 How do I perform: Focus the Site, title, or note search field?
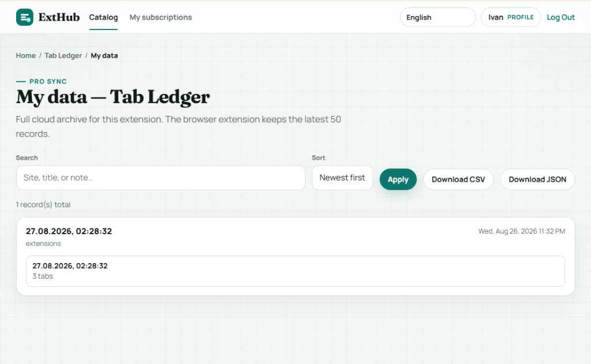[160, 178]
